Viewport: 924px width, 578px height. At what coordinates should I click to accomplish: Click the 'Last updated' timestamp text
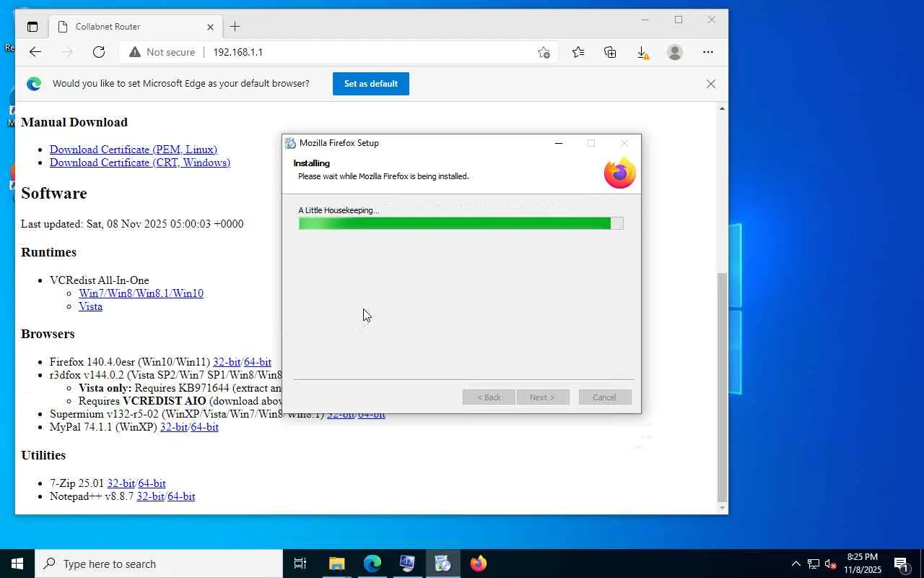[x=132, y=224]
